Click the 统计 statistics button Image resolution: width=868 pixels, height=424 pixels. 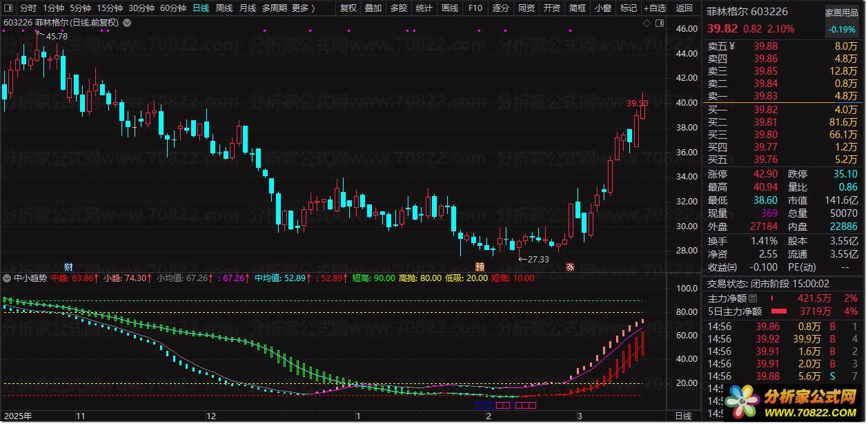pos(424,8)
